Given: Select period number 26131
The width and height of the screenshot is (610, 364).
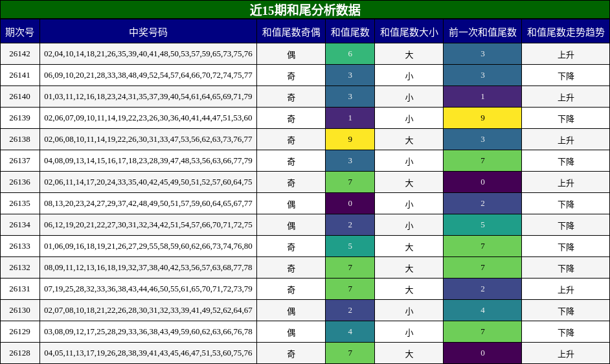Looking at the screenshot, I should (20, 290).
